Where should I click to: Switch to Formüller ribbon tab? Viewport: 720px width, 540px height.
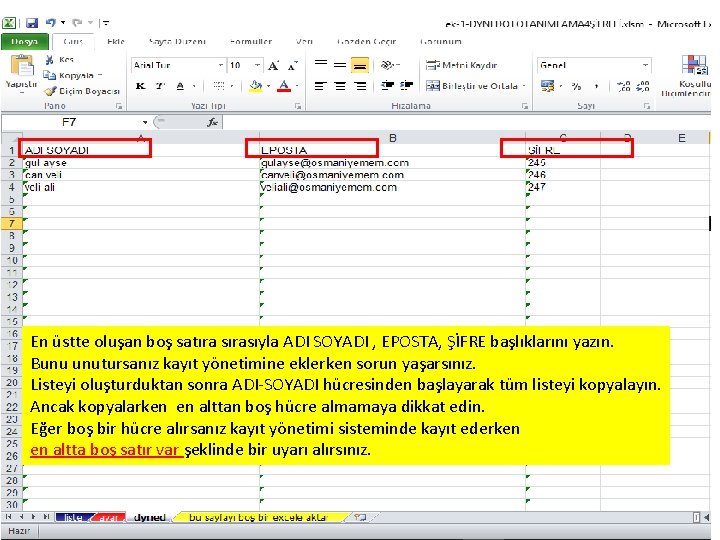(251, 41)
